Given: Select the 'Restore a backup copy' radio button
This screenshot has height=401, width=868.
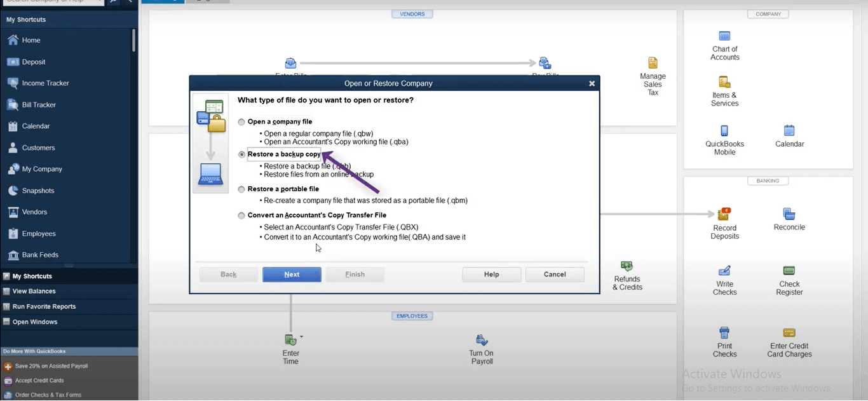Looking at the screenshot, I should click(x=241, y=154).
